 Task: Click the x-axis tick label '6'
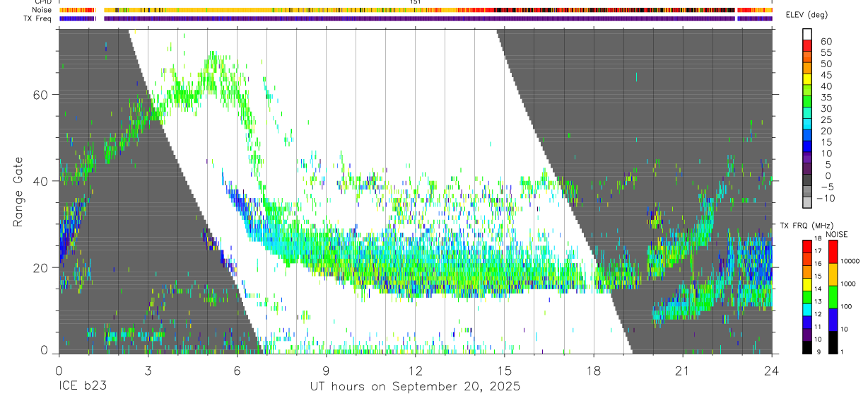pyautogui.click(x=237, y=370)
